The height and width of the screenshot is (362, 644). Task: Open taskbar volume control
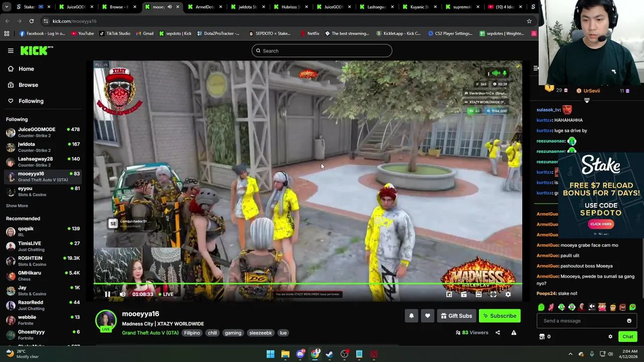click(x=610, y=354)
